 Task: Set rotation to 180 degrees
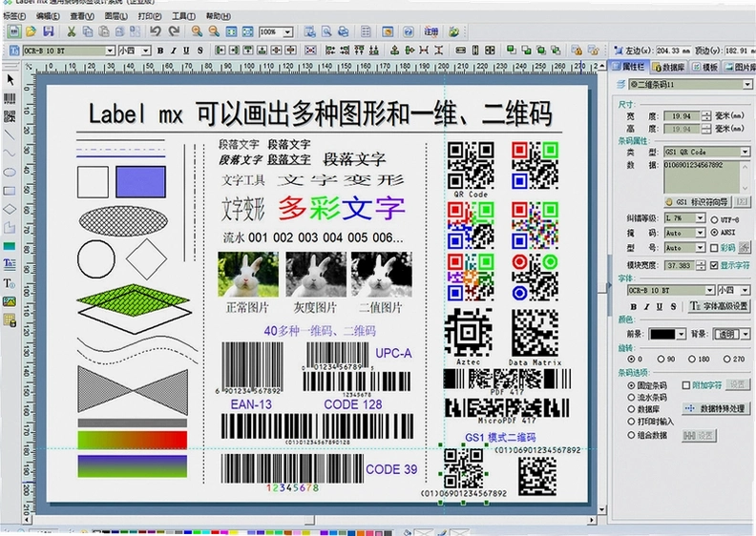[692, 359]
